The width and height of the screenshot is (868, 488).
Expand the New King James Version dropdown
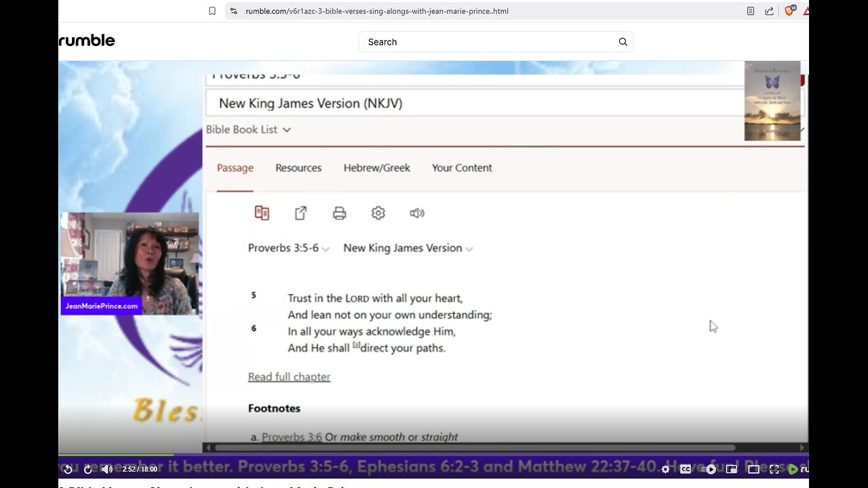click(408, 248)
